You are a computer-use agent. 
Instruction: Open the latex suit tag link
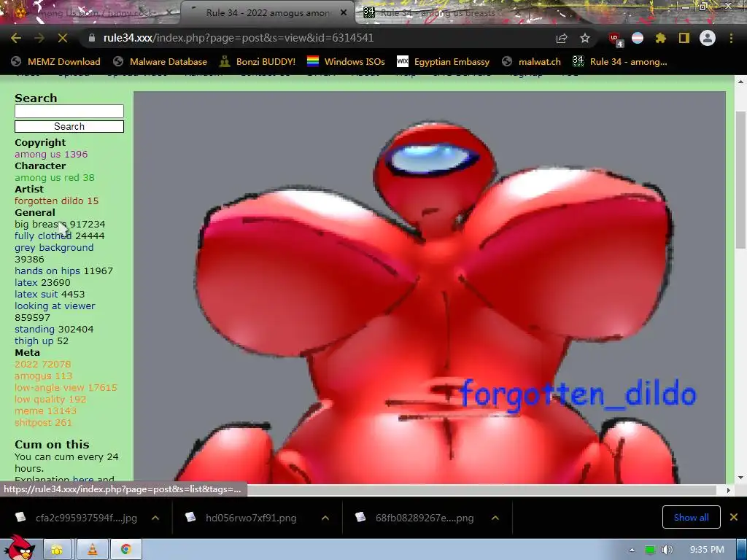coord(36,295)
